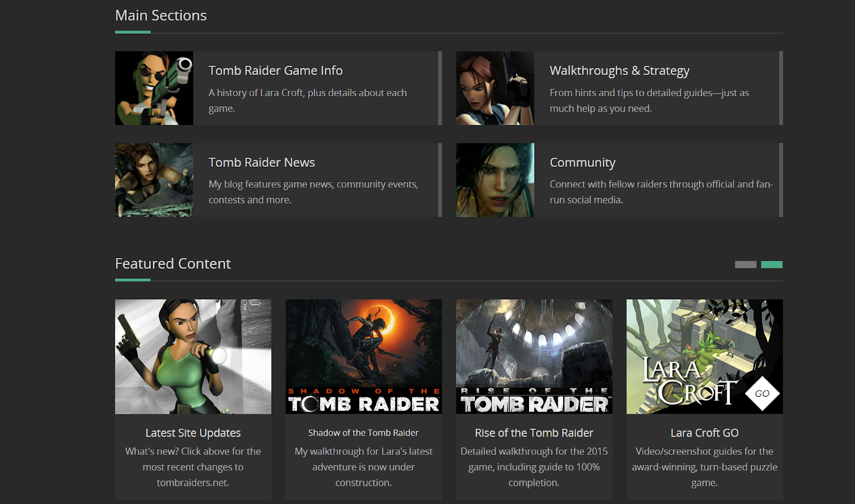
Task: Open Latest Site Updates
Action: point(193,432)
